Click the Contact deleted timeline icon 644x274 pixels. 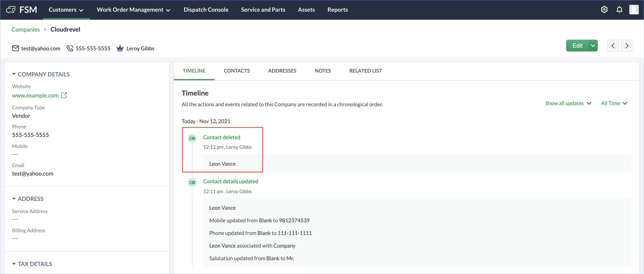pos(192,138)
